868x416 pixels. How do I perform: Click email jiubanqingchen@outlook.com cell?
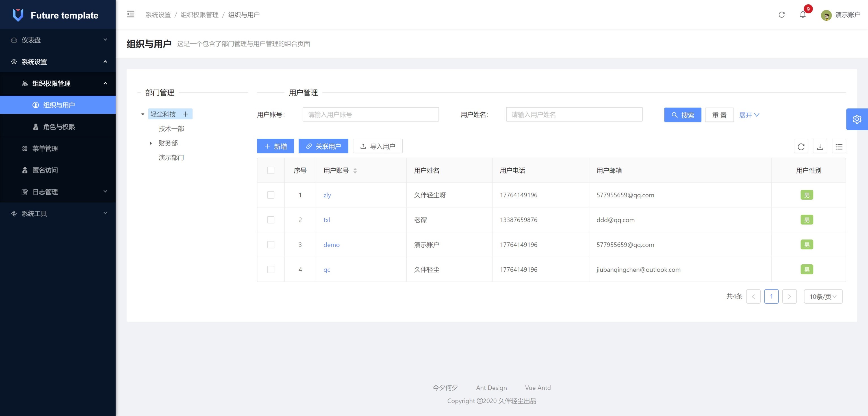point(638,269)
